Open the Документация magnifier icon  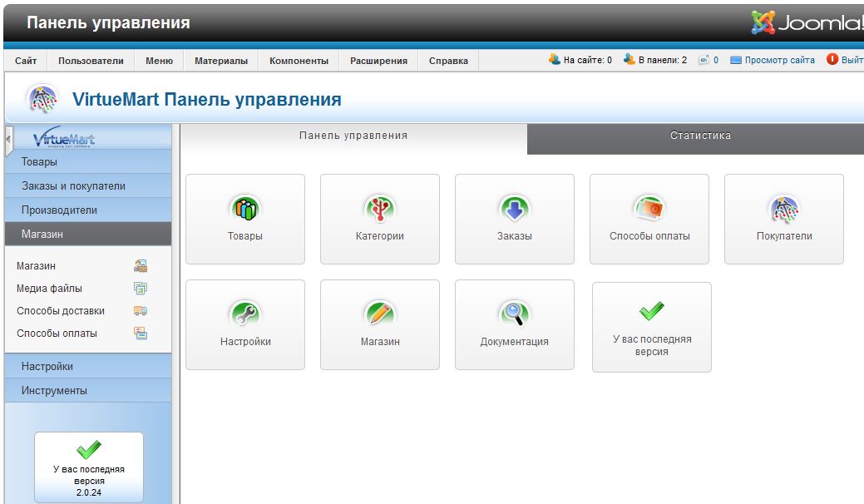tap(514, 314)
